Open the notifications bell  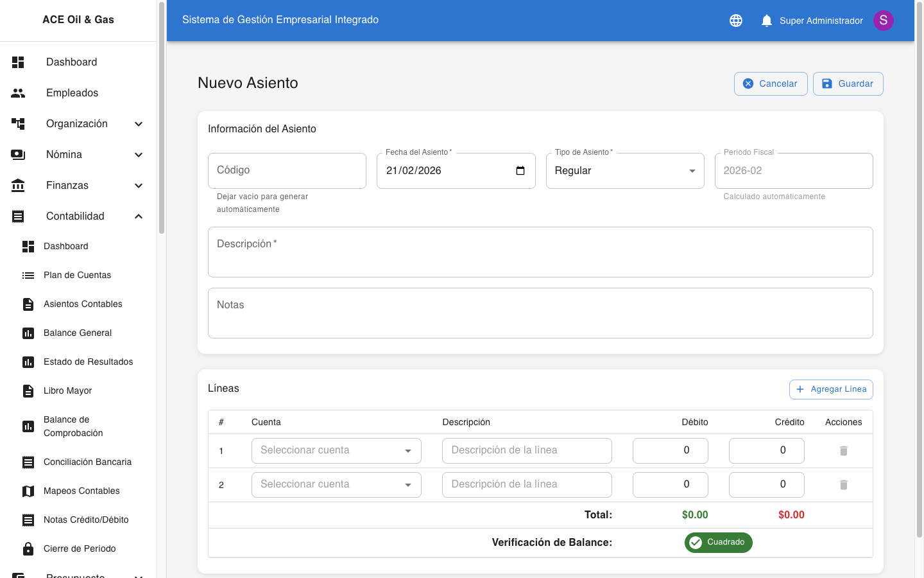[x=766, y=21]
